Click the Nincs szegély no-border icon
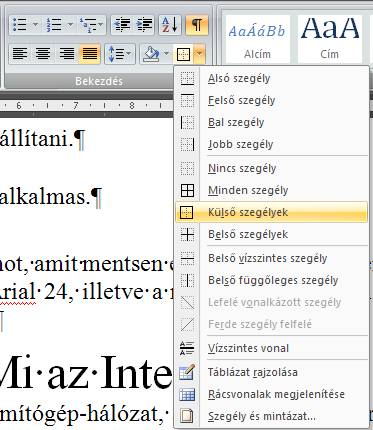This screenshot has height=430, width=373. [x=187, y=169]
